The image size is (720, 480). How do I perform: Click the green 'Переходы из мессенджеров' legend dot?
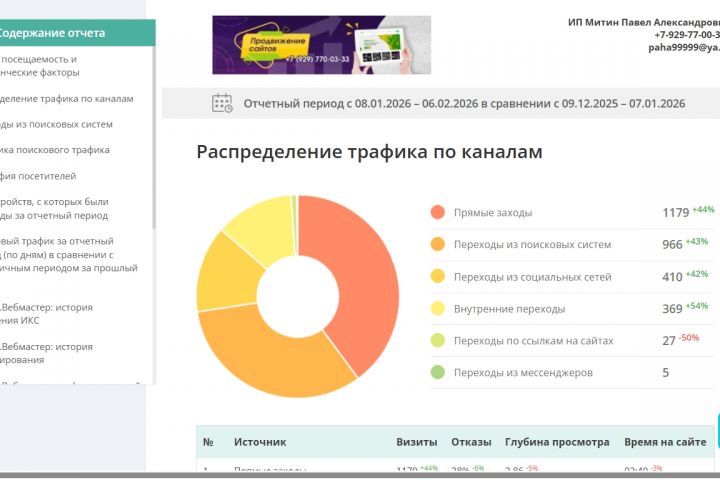438,372
